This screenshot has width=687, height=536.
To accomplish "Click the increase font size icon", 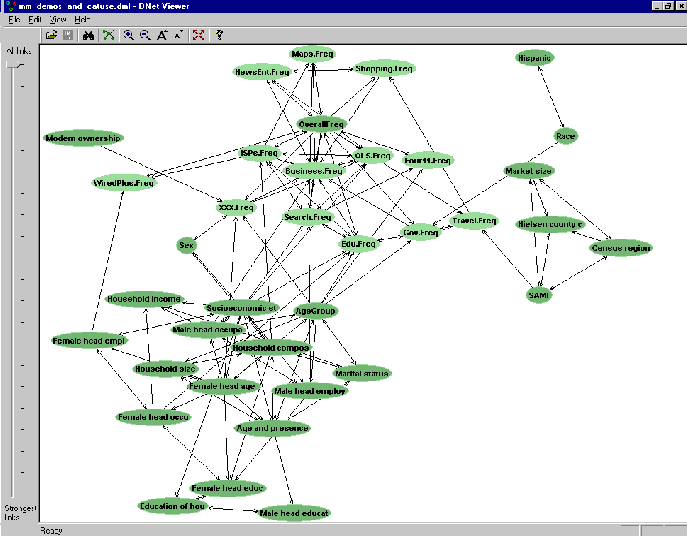I will click(162, 35).
